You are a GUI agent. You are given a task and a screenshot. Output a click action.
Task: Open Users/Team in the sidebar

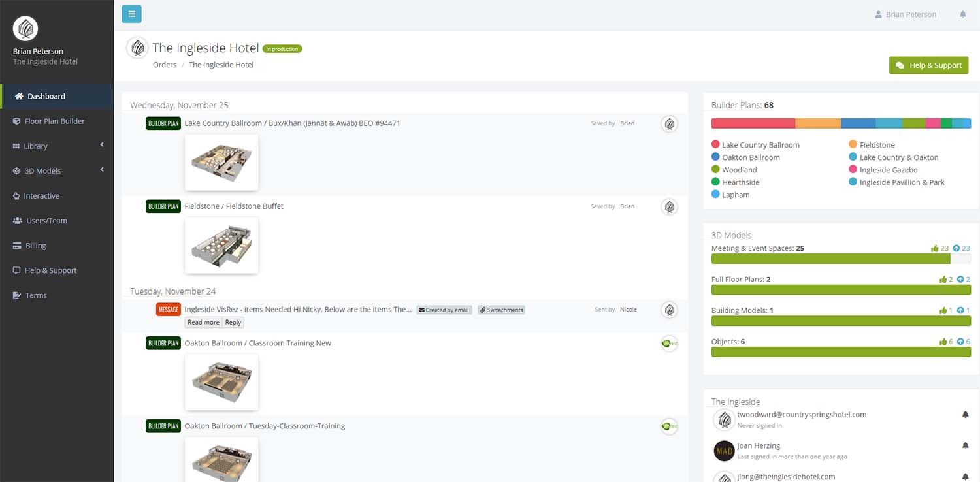point(57,221)
